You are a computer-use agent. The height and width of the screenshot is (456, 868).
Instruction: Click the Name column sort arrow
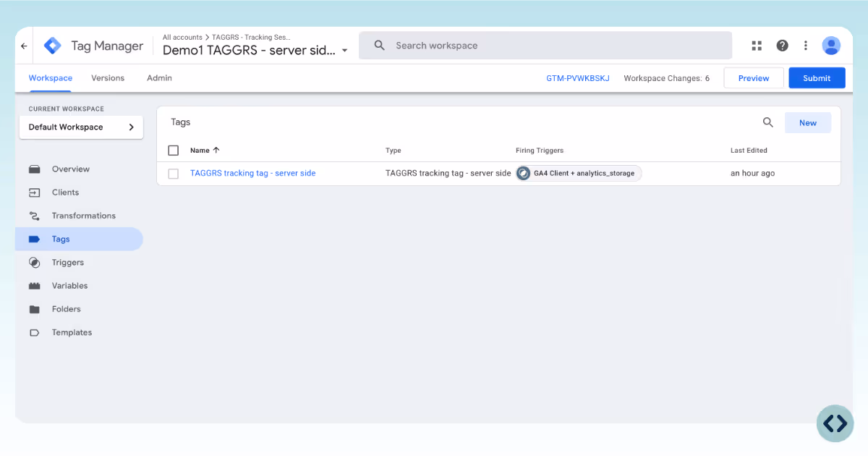tap(216, 151)
